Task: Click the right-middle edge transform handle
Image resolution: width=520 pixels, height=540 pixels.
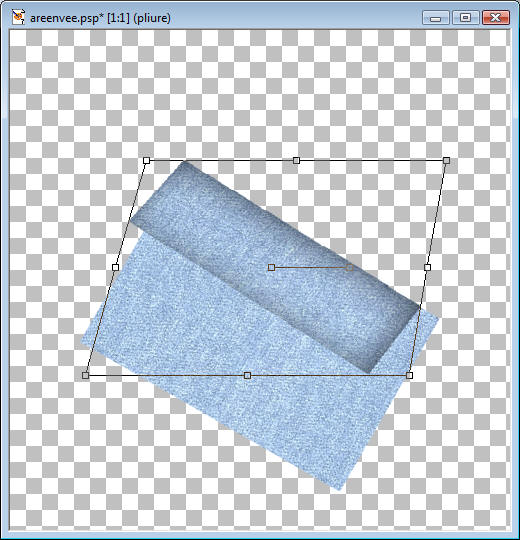Action: pos(427,267)
